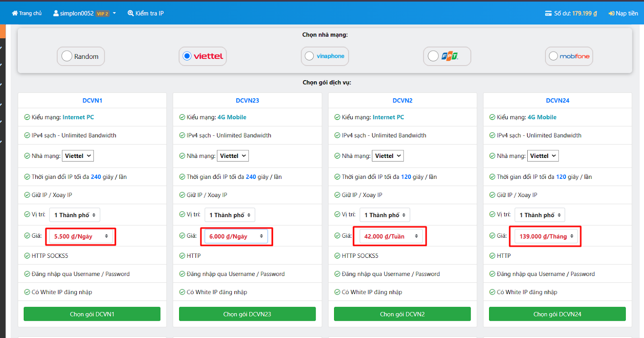
Task: Click check icon beside Giá in DCVN1
Action: pos(27,236)
